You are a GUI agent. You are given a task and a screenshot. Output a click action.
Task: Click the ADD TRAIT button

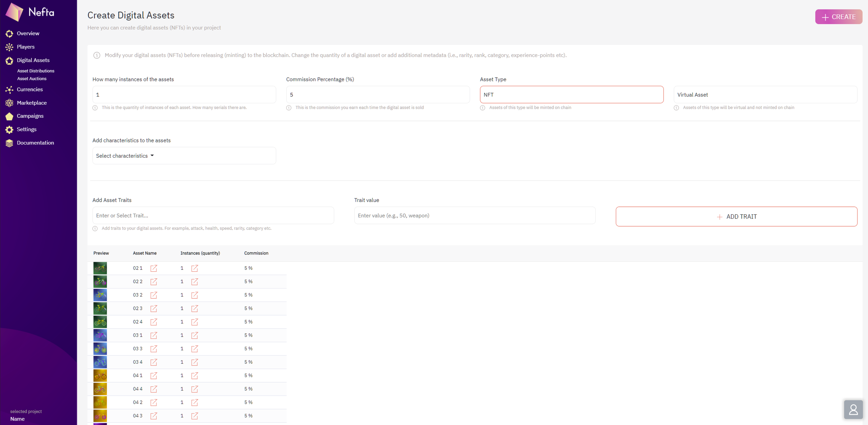pos(736,217)
